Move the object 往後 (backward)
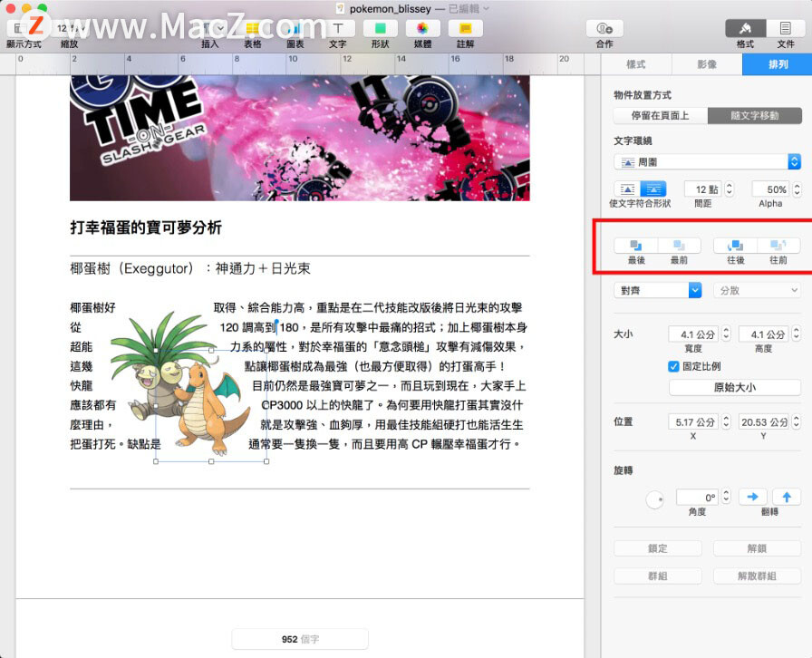Viewport: 812px width, 658px height. point(735,245)
